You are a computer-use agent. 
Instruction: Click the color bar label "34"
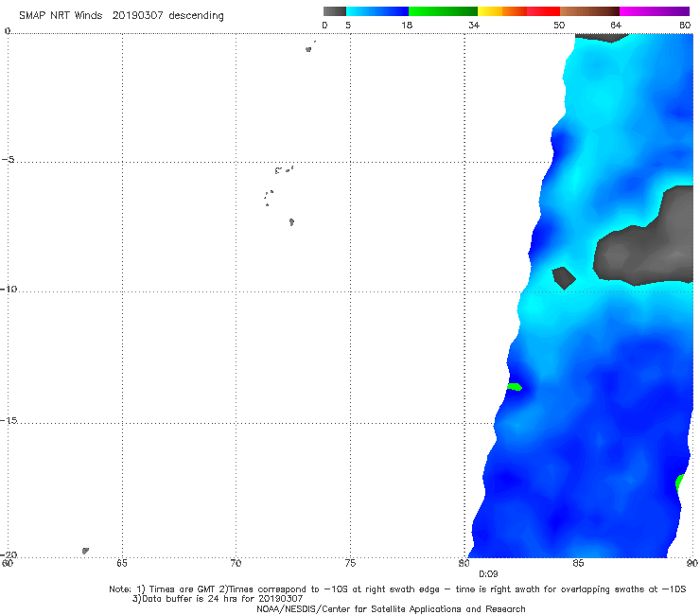tap(474, 25)
